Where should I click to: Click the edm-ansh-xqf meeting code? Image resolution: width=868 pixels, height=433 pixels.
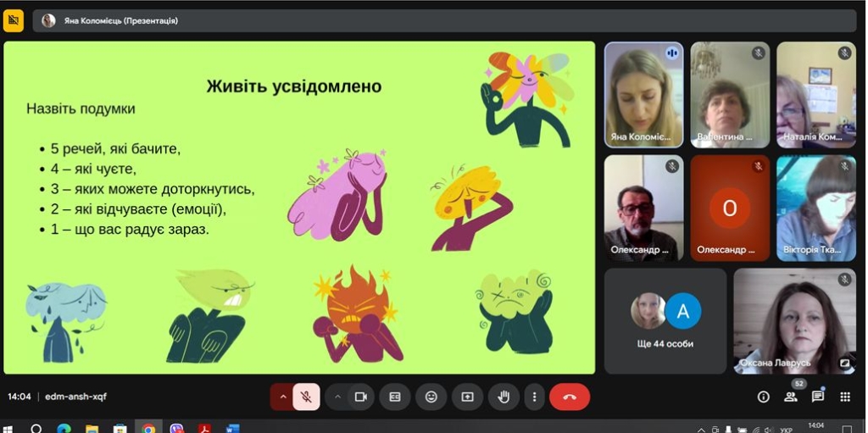point(76,397)
